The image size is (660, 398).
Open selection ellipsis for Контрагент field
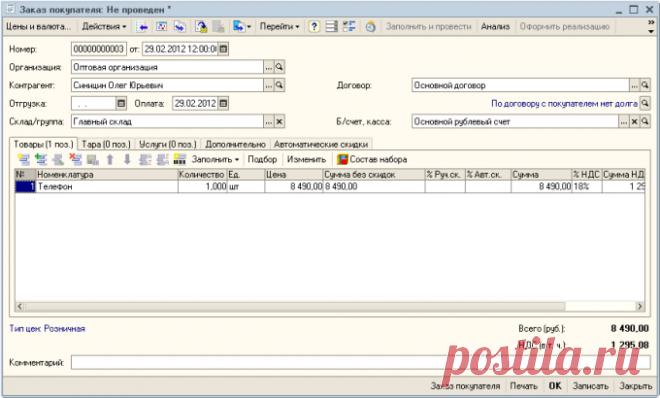click(269, 85)
